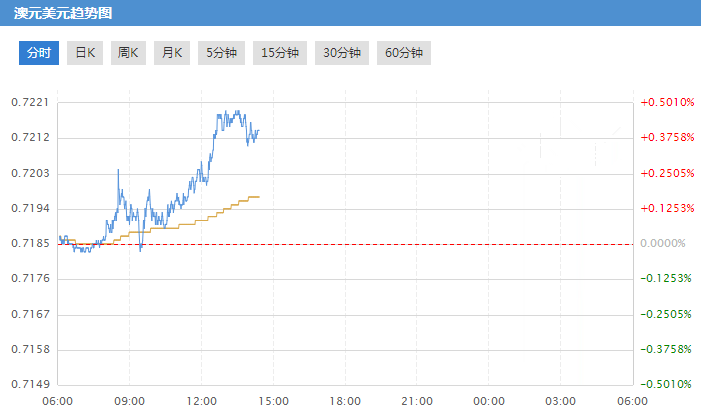701x418 pixels.
Task: Open the 周K weekly chart tab
Action: click(x=127, y=53)
